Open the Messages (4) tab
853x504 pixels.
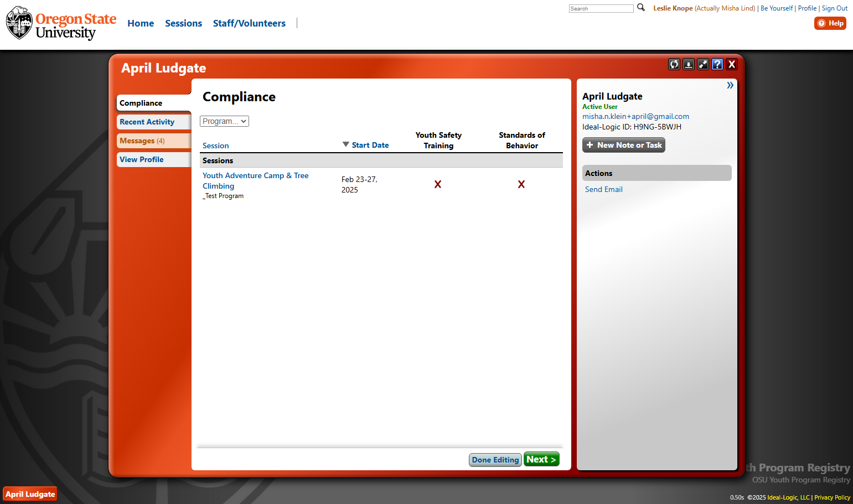(x=154, y=141)
